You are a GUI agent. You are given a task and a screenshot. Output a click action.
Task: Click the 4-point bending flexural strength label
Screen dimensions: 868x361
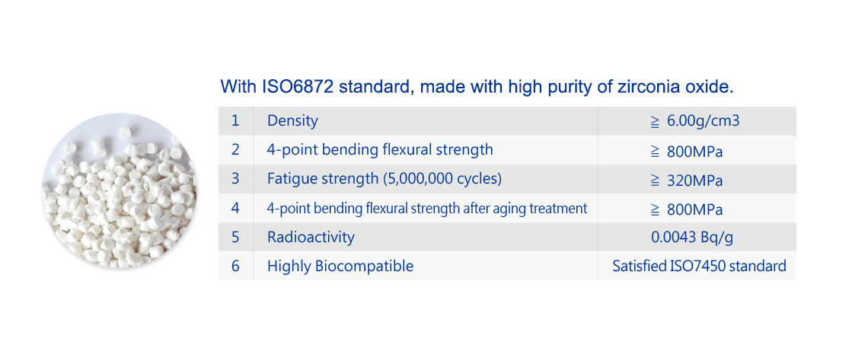click(380, 150)
